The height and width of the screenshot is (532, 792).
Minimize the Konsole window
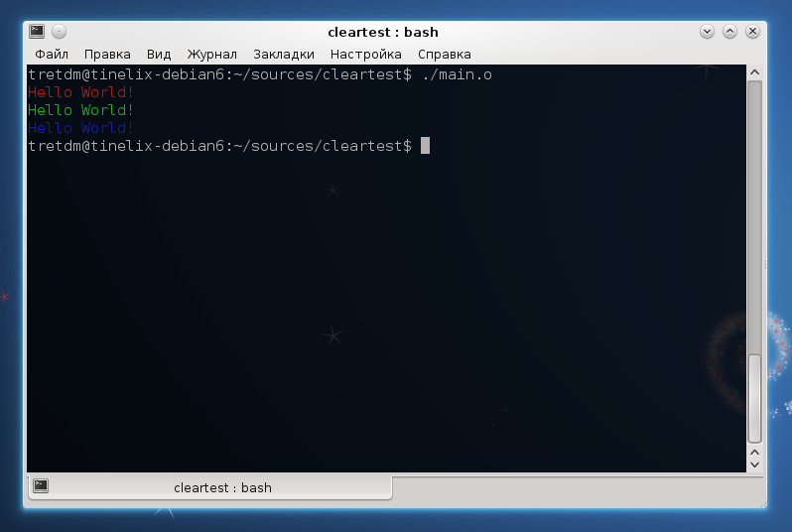707,32
